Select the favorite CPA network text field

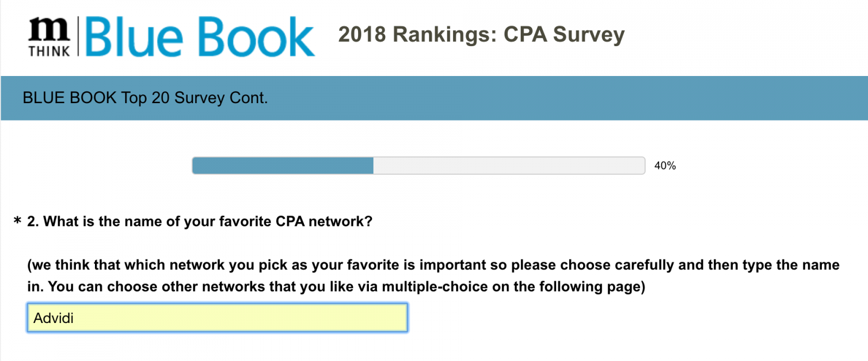(217, 318)
